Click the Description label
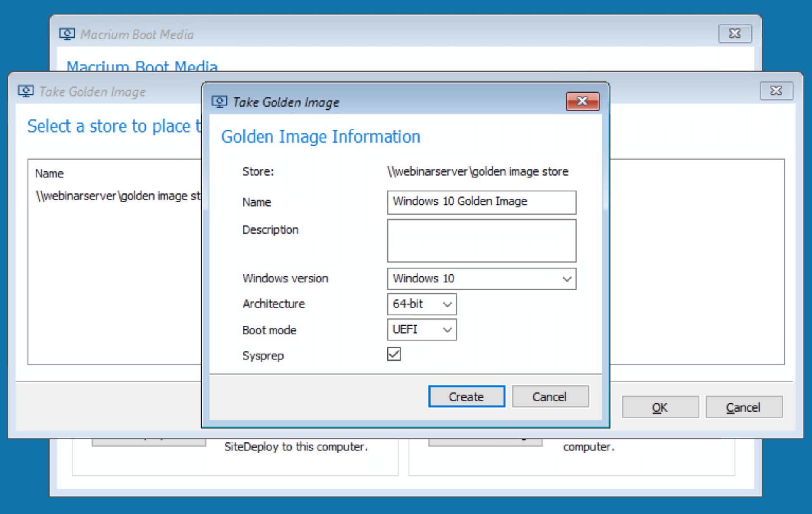Viewport: 812px width, 514px height. [x=270, y=230]
